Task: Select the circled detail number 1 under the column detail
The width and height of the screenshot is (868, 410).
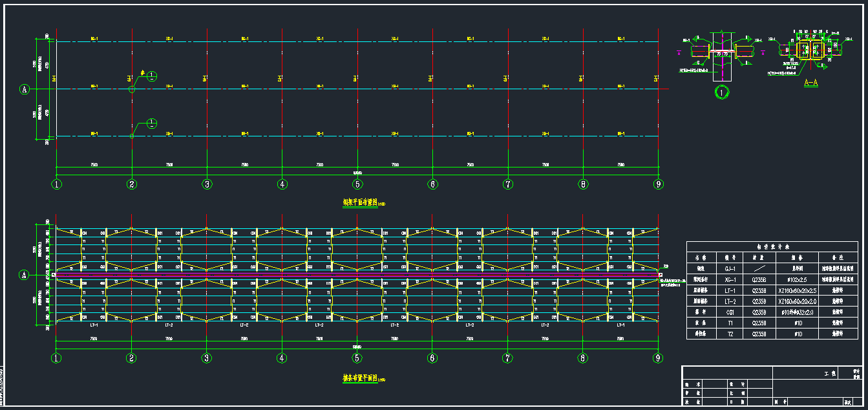Action: click(721, 92)
